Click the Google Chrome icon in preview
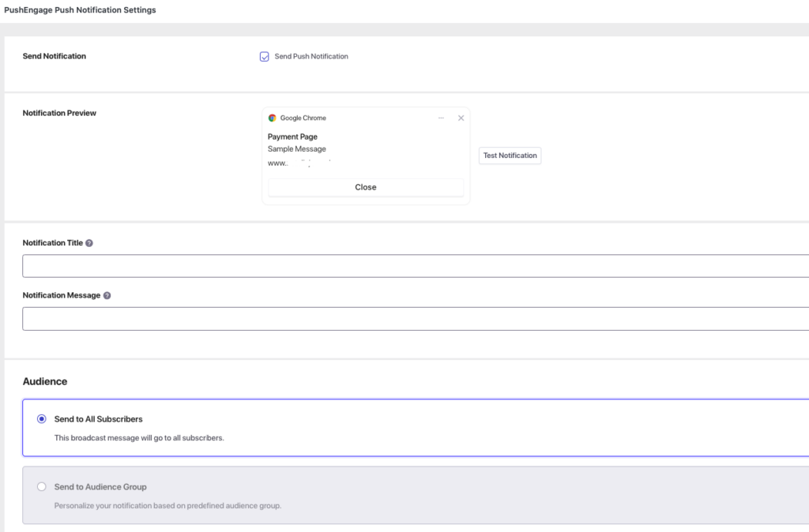This screenshot has height=532, width=809. pyautogui.click(x=272, y=118)
